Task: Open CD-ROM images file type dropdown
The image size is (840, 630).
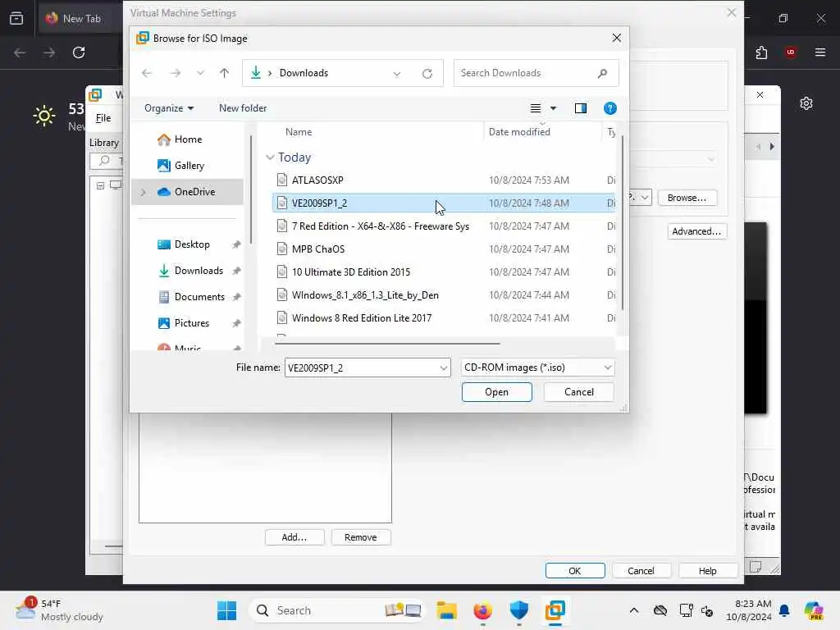Action: 537,367
